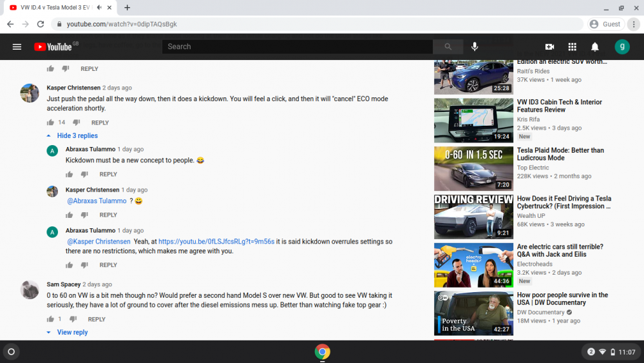The width and height of the screenshot is (644, 363).
Task: Go back with the browser back arrow
Action: coord(10,25)
